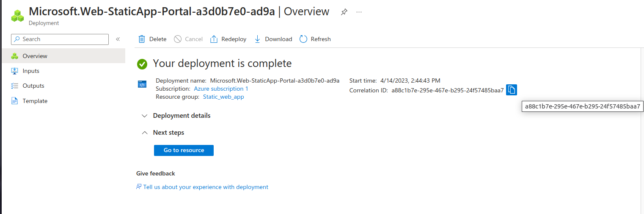Open Tell us about your experience link
The width and height of the screenshot is (644, 214).
click(x=206, y=187)
